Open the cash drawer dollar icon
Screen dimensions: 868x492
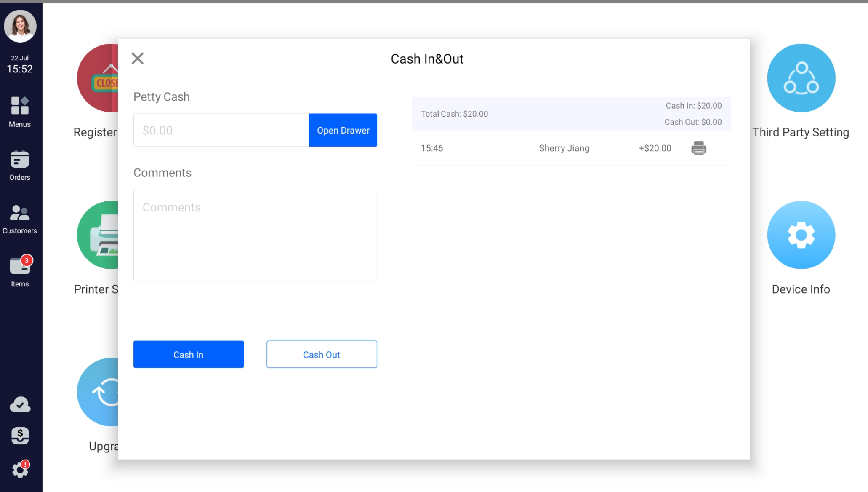pyautogui.click(x=20, y=436)
